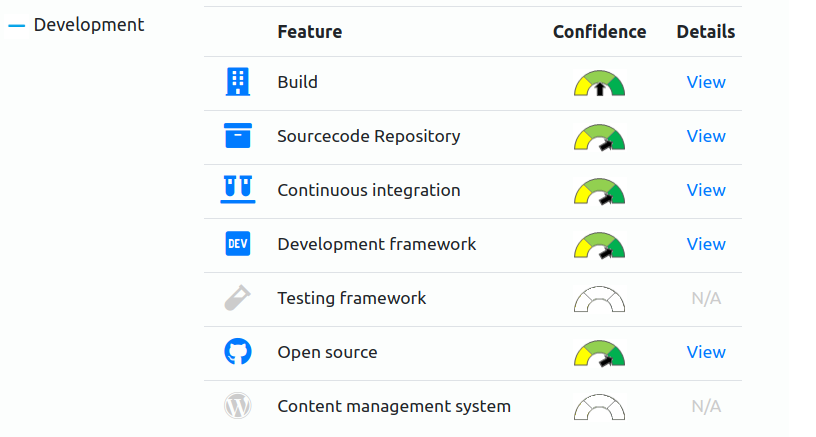This screenshot has width=816, height=437.
Task: Open View details for Open source
Action: coord(706,352)
